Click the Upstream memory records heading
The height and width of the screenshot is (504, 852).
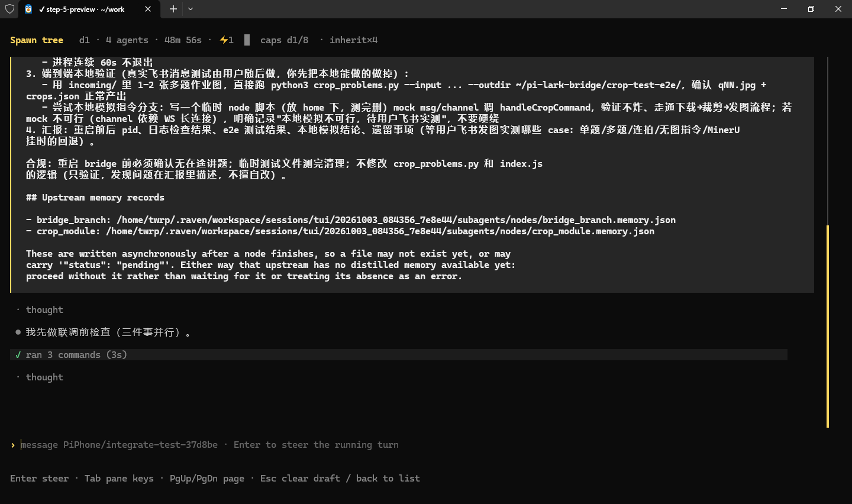[x=95, y=198]
